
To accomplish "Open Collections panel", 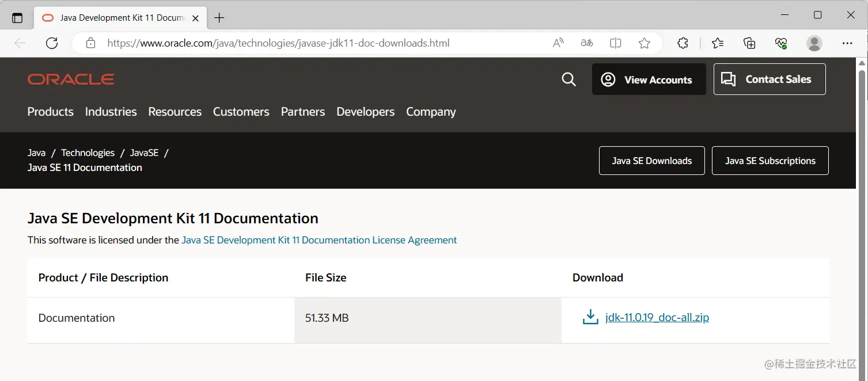I will (x=749, y=43).
